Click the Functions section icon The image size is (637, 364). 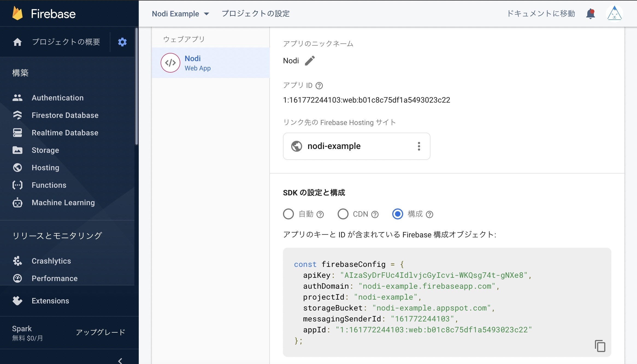(x=17, y=185)
